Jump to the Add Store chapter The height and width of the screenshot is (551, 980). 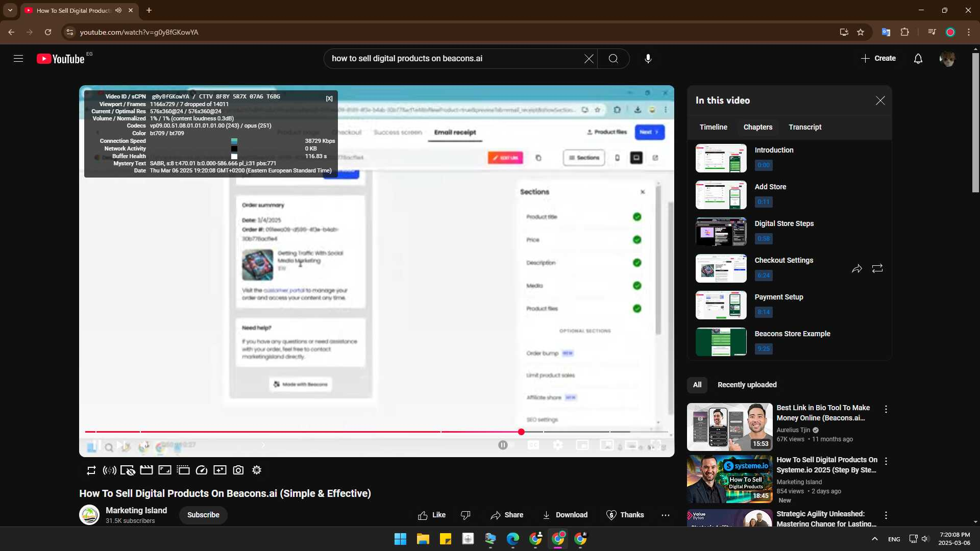(x=789, y=195)
